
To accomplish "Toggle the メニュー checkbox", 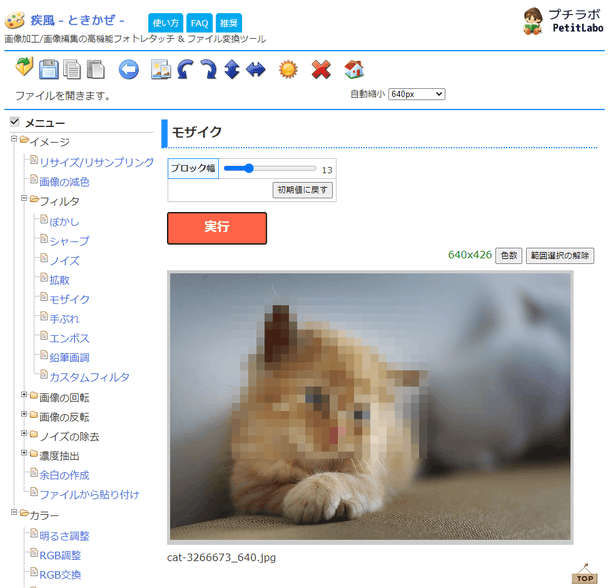I will (x=15, y=122).
